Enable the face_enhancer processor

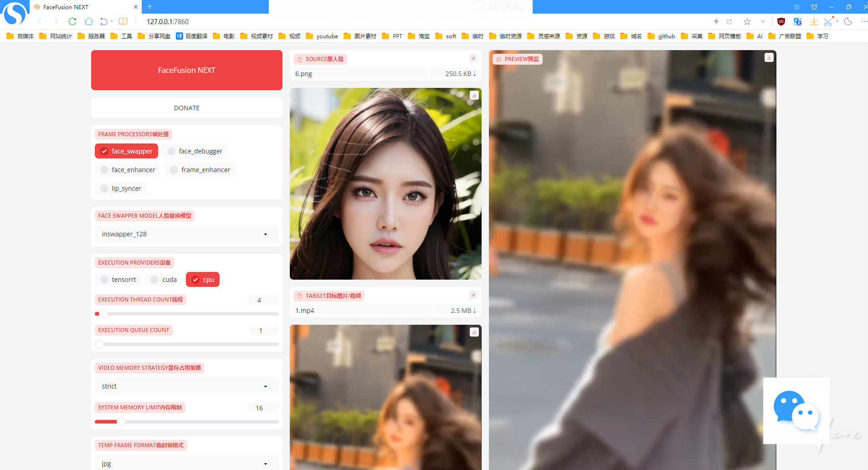(128, 170)
